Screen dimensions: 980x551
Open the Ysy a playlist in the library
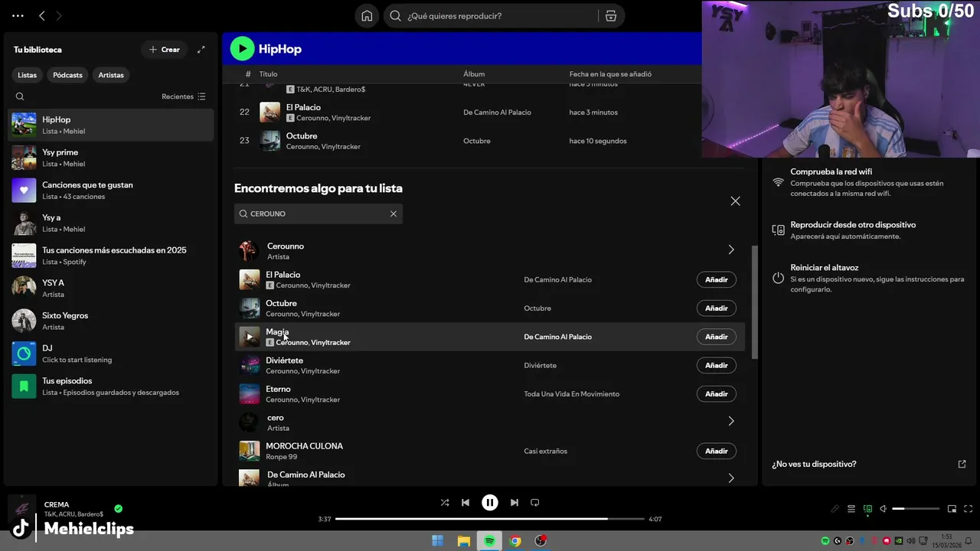(111, 223)
